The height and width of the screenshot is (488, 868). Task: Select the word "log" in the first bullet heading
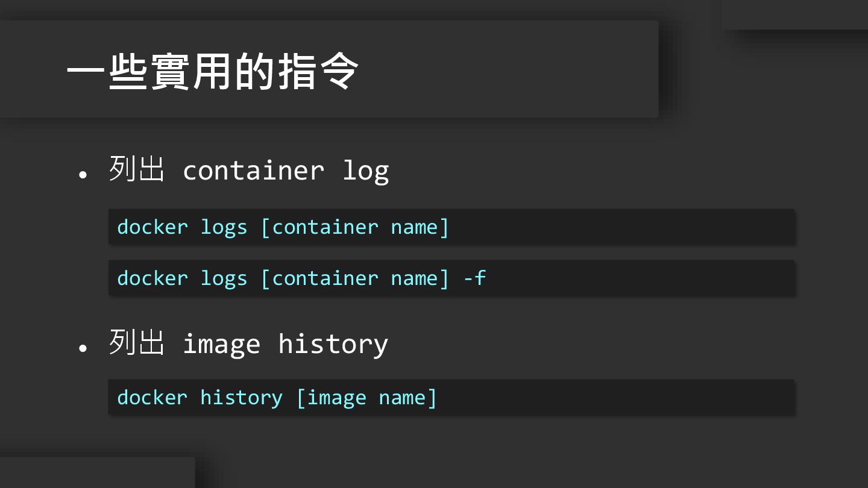tap(365, 172)
